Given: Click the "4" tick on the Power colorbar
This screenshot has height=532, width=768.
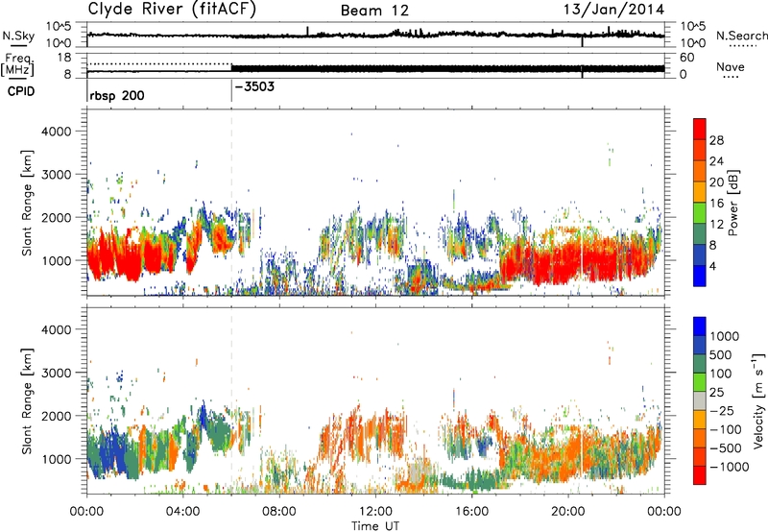Looking at the screenshot, I should tap(712, 267).
